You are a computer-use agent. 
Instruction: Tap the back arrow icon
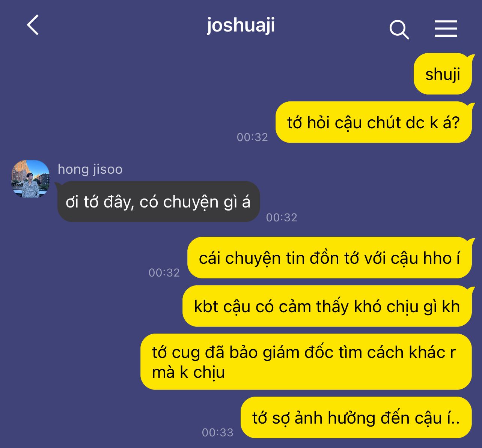(33, 25)
